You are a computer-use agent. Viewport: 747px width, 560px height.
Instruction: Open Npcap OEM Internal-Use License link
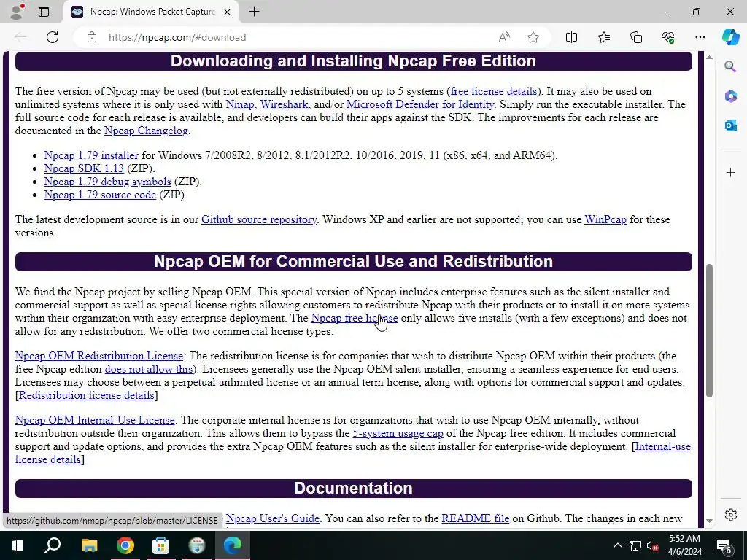click(x=95, y=420)
